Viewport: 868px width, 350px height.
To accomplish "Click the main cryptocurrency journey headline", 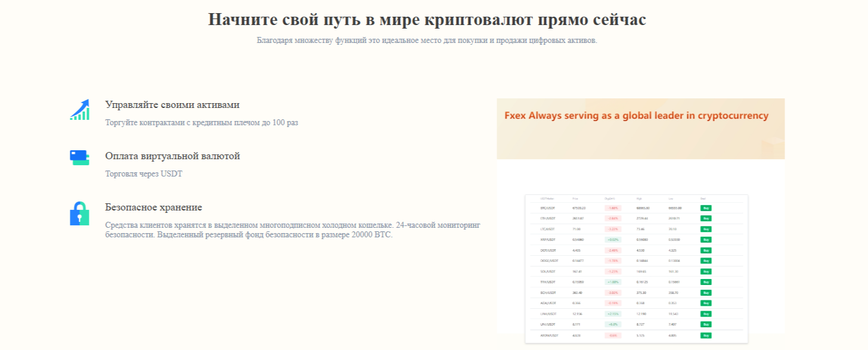I will pos(427,19).
